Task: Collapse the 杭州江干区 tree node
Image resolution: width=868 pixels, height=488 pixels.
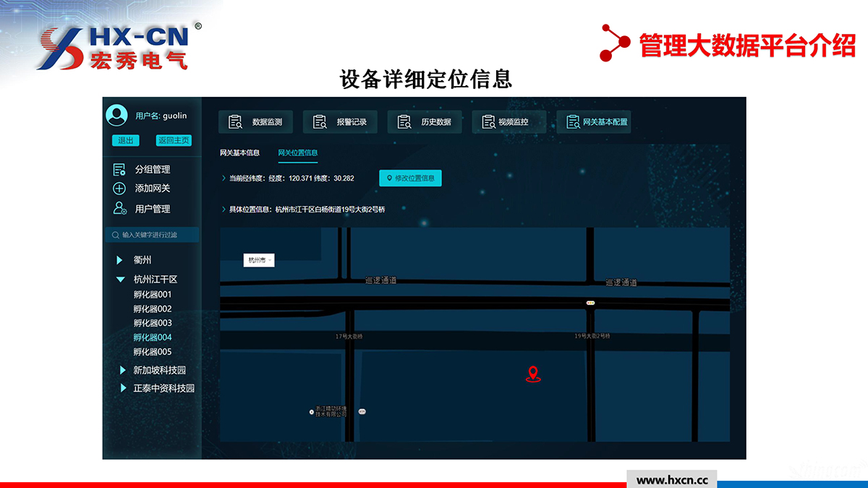Action: (121, 279)
